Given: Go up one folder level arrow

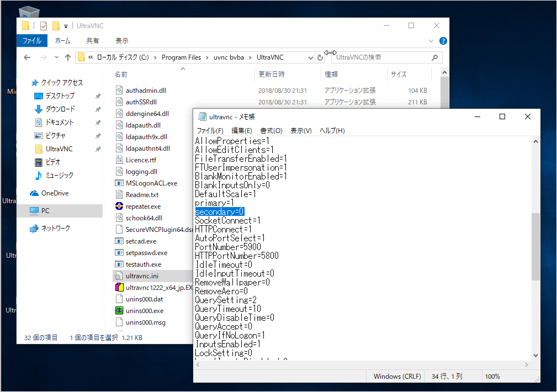Looking at the screenshot, I should click(x=68, y=57).
